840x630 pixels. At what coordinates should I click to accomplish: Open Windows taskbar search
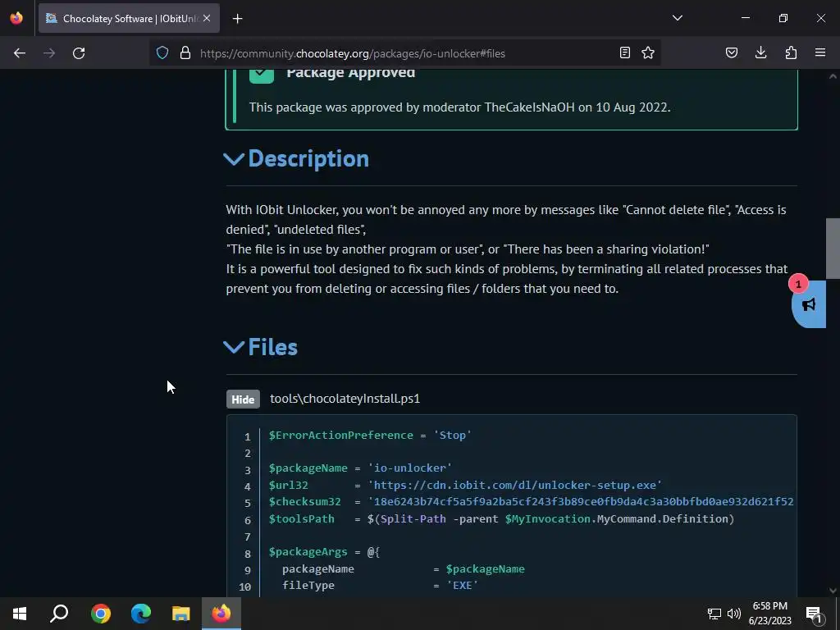[x=59, y=614]
